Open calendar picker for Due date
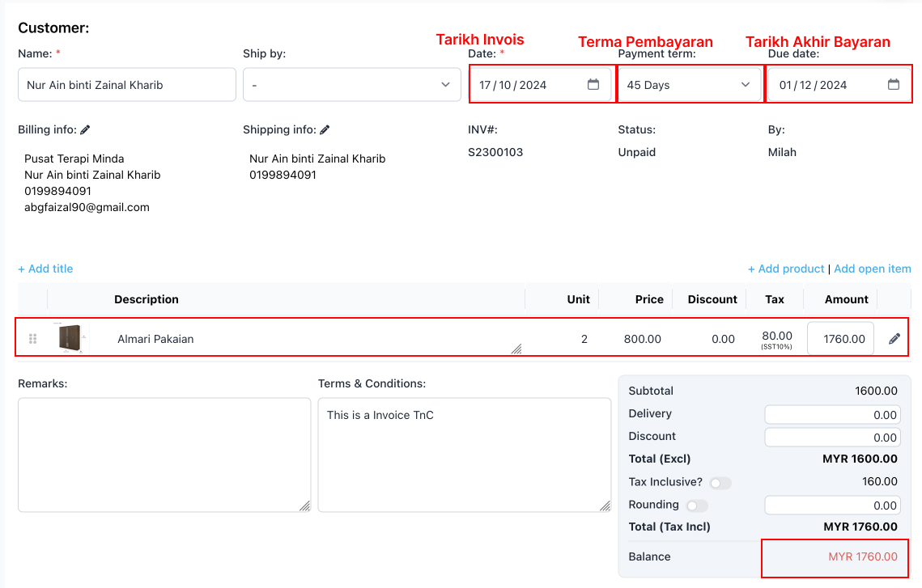922x588 pixels. click(x=893, y=85)
